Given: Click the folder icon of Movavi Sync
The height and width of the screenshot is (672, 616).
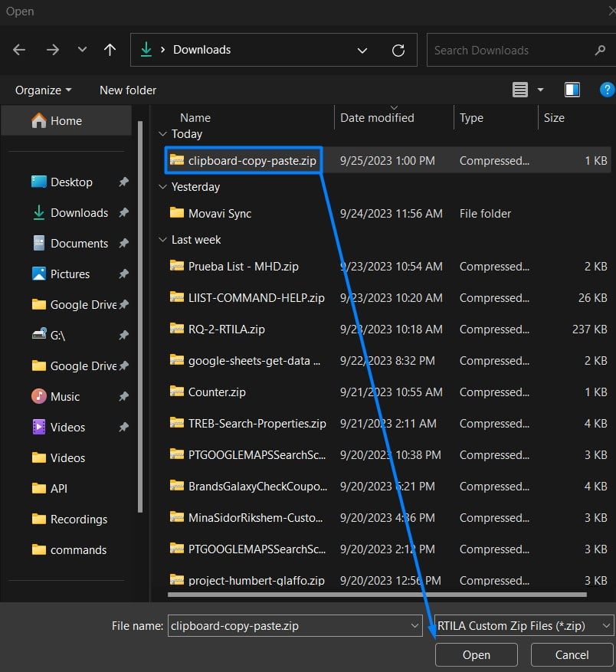Looking at the screenshot, I should click(x=177, y=212).
